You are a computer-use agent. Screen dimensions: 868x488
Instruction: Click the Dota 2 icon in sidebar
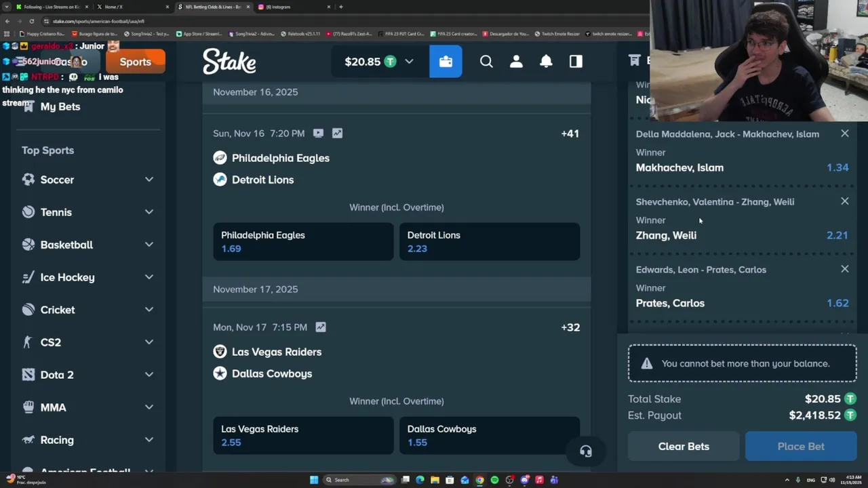tap(28, 375)
